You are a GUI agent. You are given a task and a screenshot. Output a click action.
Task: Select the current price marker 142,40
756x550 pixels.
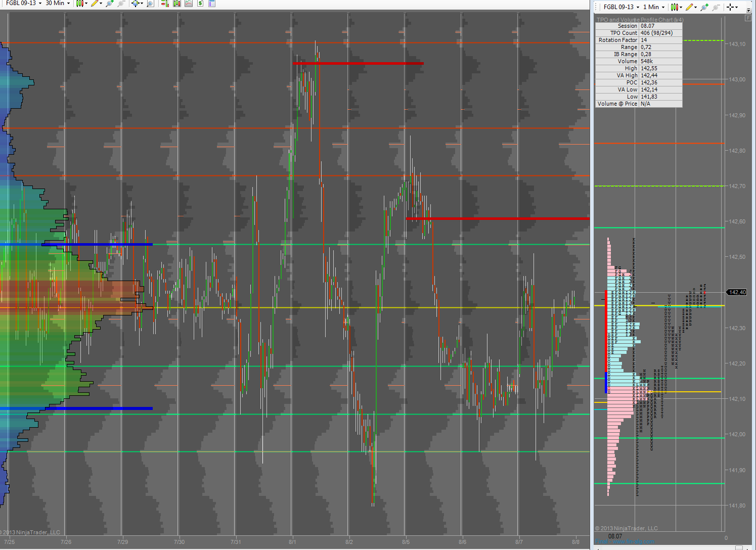(737, 292)
